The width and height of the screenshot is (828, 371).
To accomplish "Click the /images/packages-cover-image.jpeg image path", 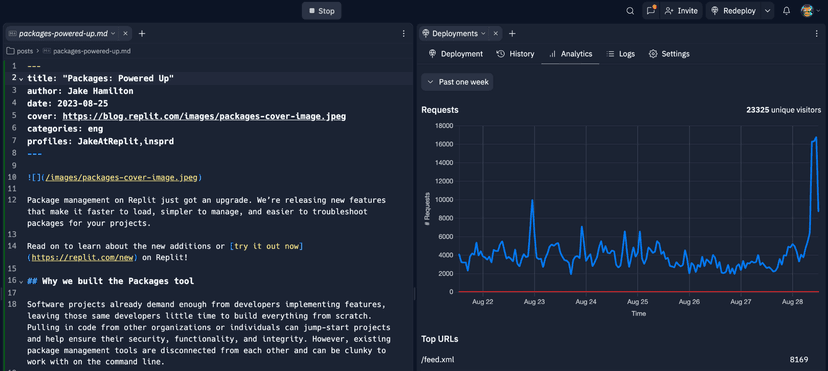I will coord(121,177).
